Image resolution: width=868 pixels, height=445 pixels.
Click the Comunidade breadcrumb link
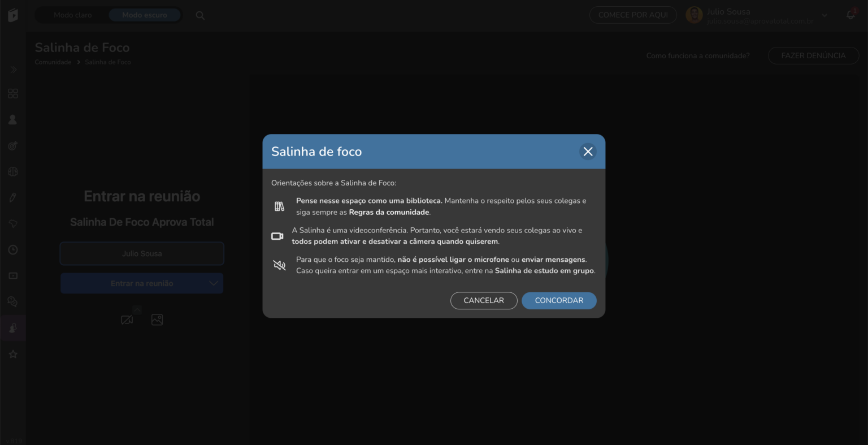(53, 62)
